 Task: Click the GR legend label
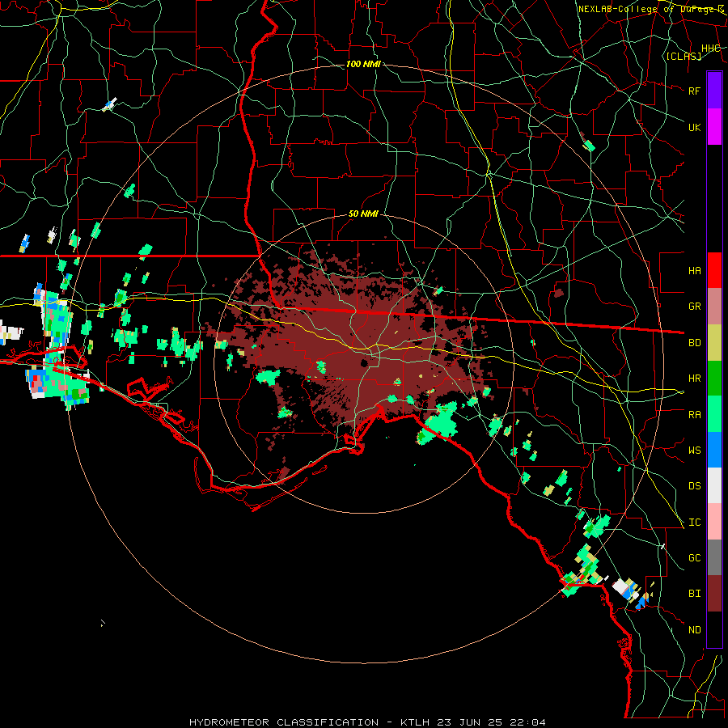695,307
